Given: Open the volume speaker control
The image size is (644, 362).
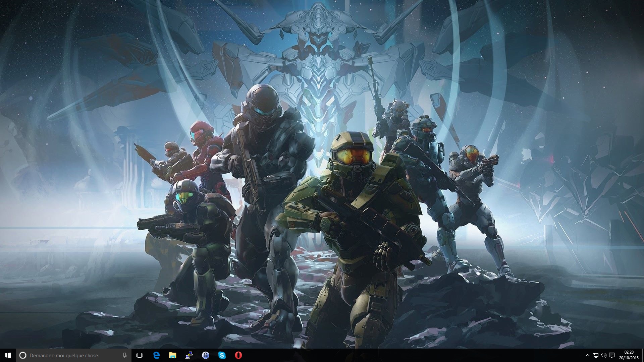Looking at the screenshot, I should (x=604, y=355).
